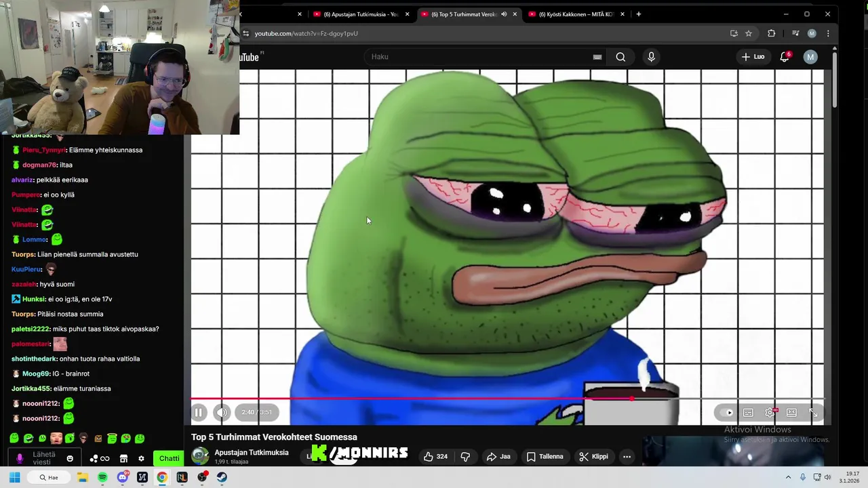Click the browser address bar URL
Image resolution: width=868 pixels, height=488 pixels.
point(307,33)
